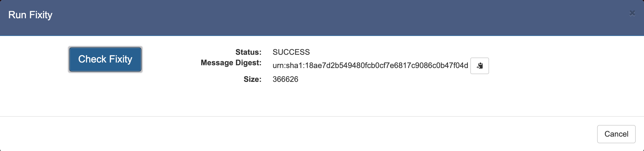Click the Check Fixity button
This screenshot has height=151, width=644.
(105, 59)
